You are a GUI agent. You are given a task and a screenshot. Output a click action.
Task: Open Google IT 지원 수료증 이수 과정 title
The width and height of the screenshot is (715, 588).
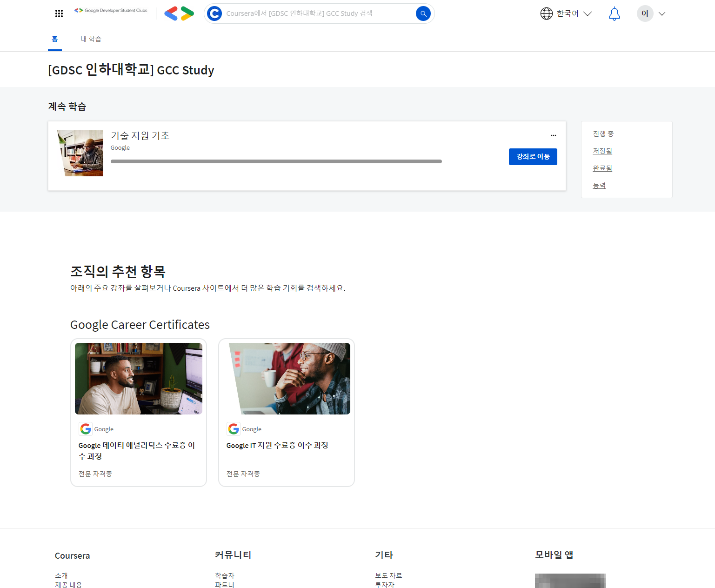(277, 446)
